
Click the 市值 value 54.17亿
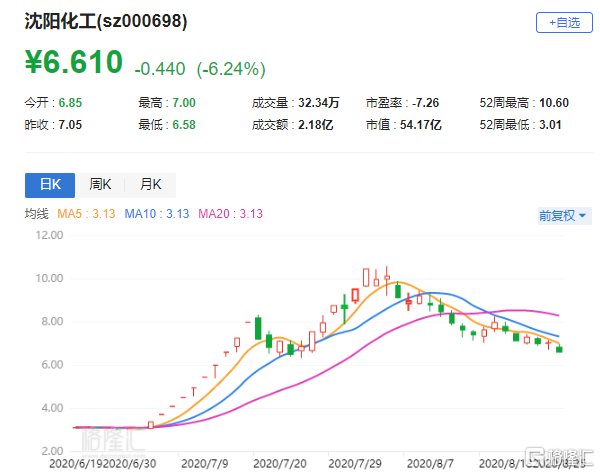pos(421,125)
